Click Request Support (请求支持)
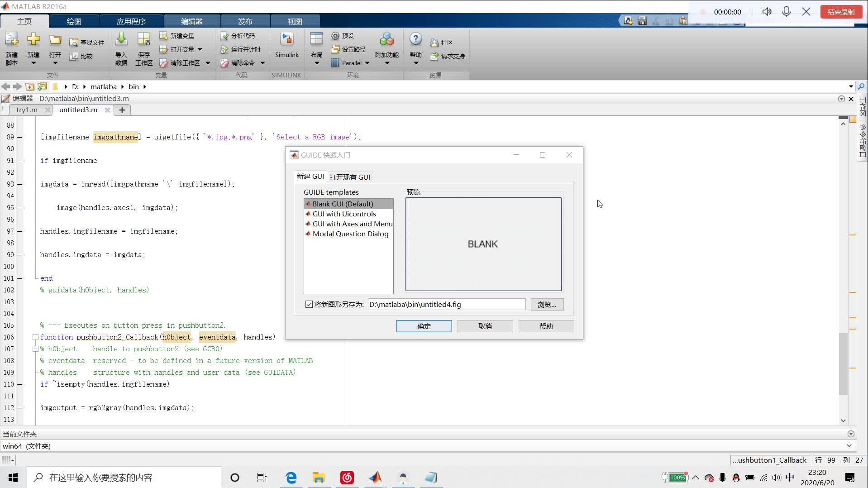This screenshot has height=488, width=868. coord(447,56)
